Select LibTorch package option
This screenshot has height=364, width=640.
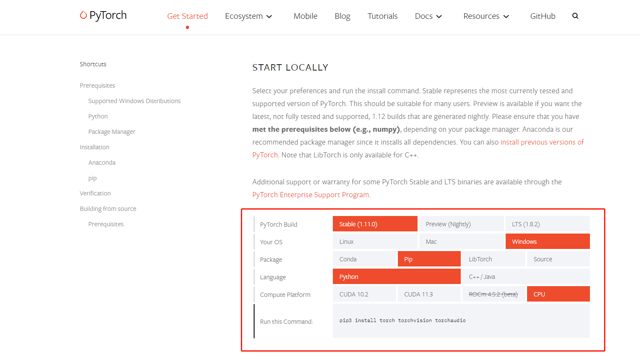pos(494,259)
